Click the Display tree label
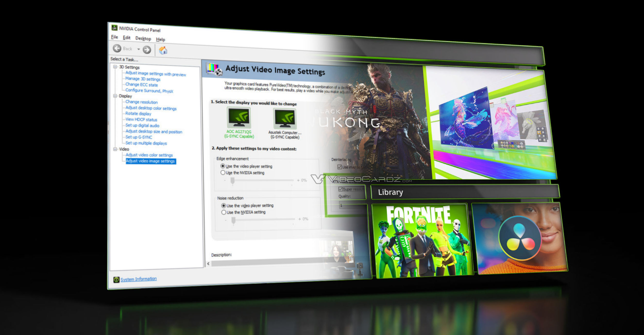The height and width of the screenshot is (335, 644). [125, 96]
